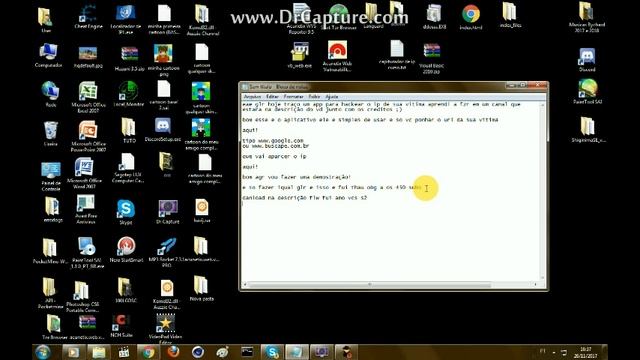Select the DiscordSetup.exe desktop icon
Viewport: 640px width, 360px height.
coord(162,130)
